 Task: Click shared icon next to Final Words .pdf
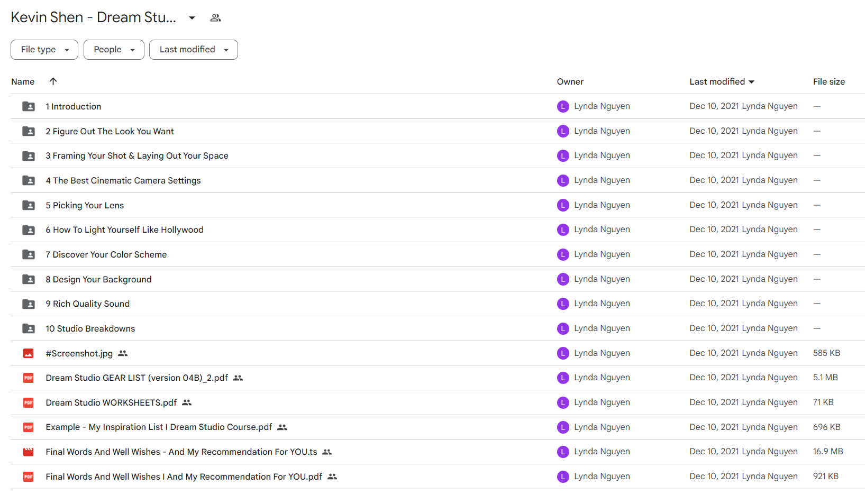tap(332, 476)
